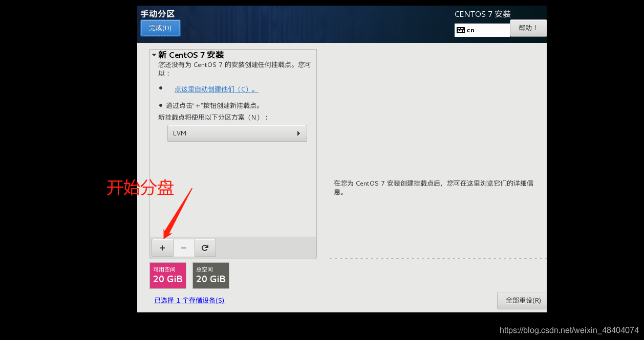Click the reload storage configuration icon
Screen dimensions: 644x340
pyautogui.click(x=205, y=248)
